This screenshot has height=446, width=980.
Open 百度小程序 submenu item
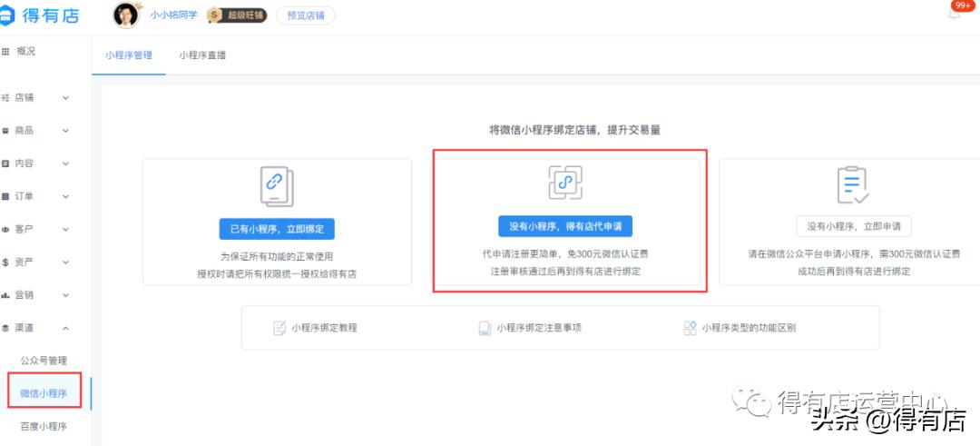[44, 427]
